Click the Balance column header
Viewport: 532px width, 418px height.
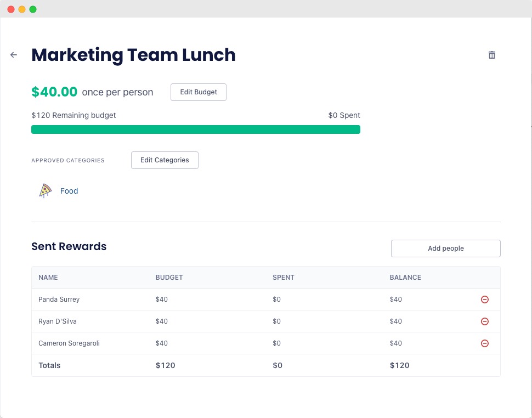405,278
